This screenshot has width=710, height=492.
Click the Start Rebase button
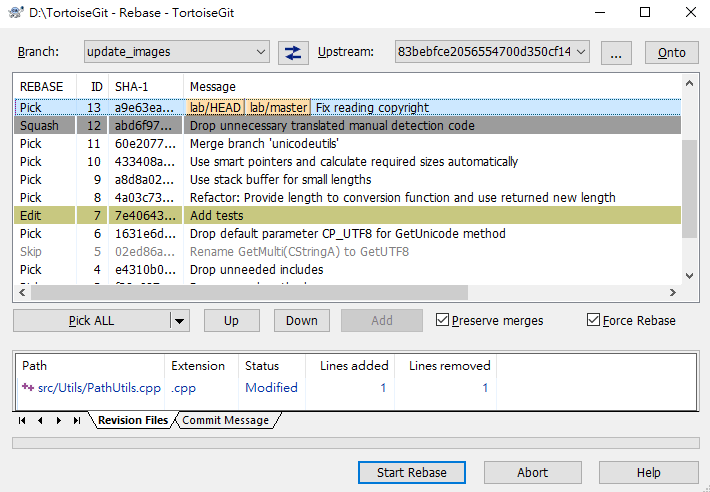tap(412, 473)
